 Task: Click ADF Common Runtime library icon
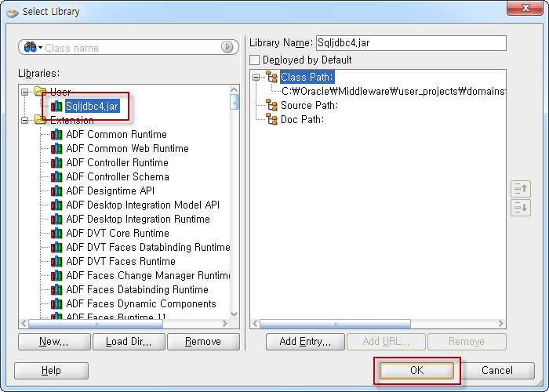[x=56, y=134]
